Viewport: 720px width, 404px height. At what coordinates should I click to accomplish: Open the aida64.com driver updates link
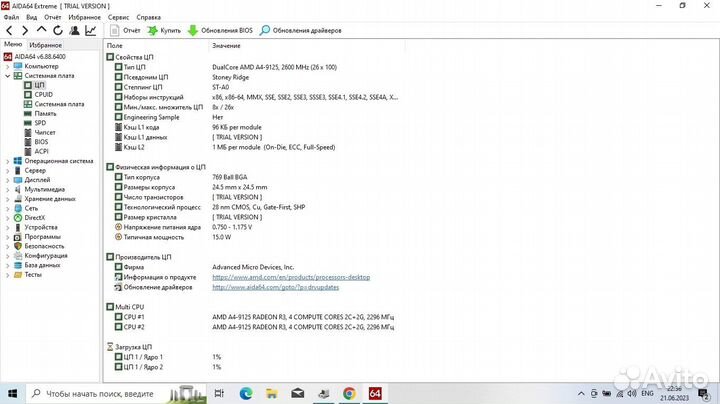click(276, 287)
